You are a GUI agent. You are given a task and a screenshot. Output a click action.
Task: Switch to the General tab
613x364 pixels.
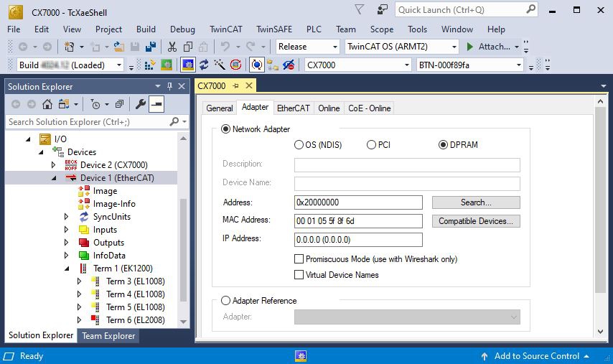point(220,108)
